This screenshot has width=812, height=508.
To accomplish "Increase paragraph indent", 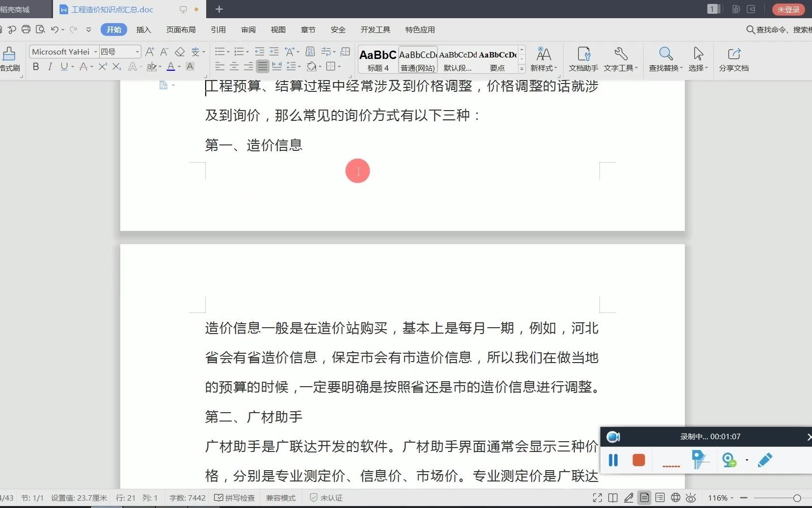I will pos(274,52).
